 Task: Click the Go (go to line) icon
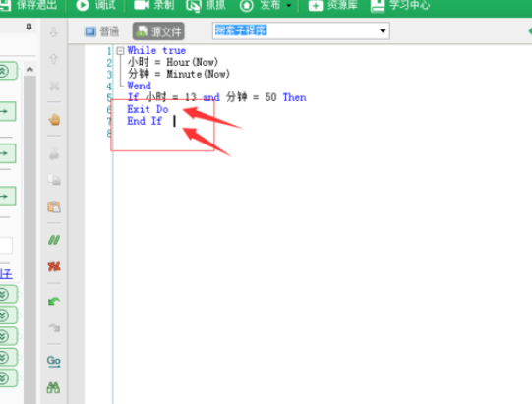tap(54, 361)
